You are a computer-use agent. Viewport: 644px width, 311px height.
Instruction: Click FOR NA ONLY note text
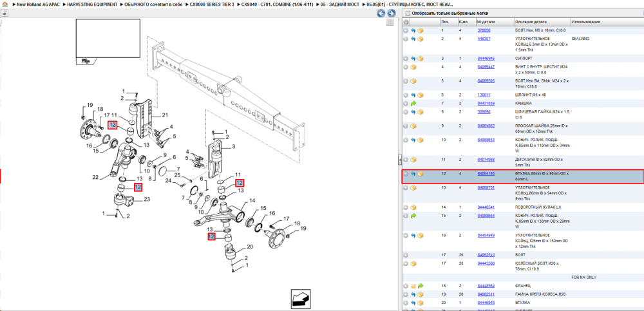point(583,278)
